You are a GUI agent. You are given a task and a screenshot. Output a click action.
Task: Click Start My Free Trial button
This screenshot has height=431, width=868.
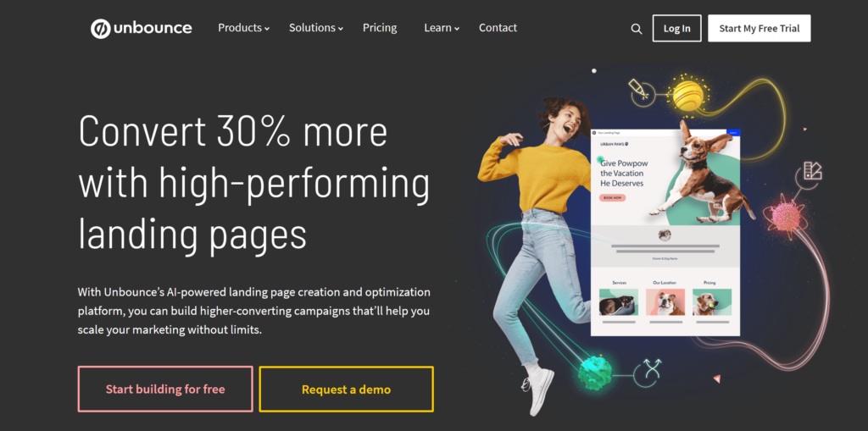(759, 28)
